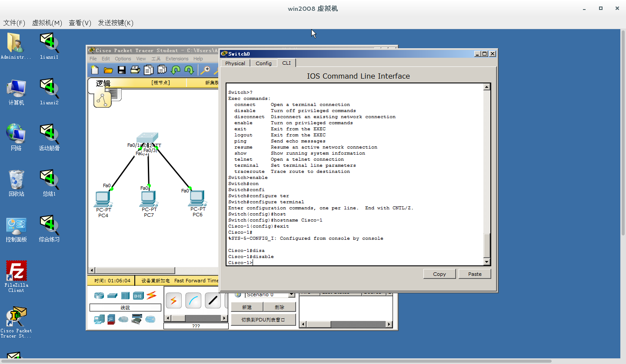
Task: Click the Copy toolbar icon in Packet Tracer
Action: (149, 69)
